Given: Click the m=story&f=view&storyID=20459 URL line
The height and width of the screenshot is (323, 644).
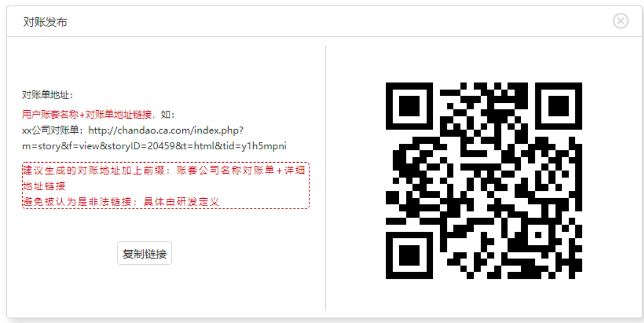Looking at the screenshot, I should [154, 146].
